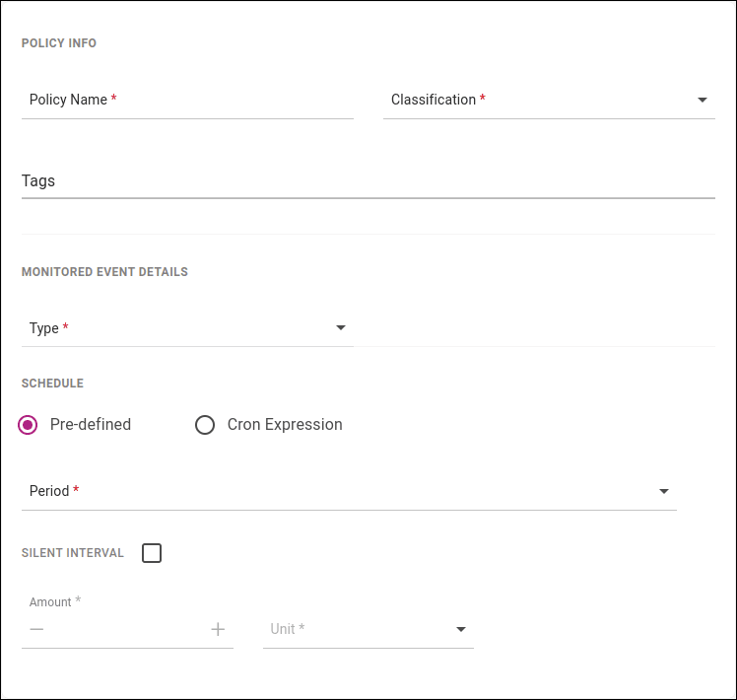Click the Classification dropdown arrow icon
Screen dimensions: 737x700
coord(703,100)
